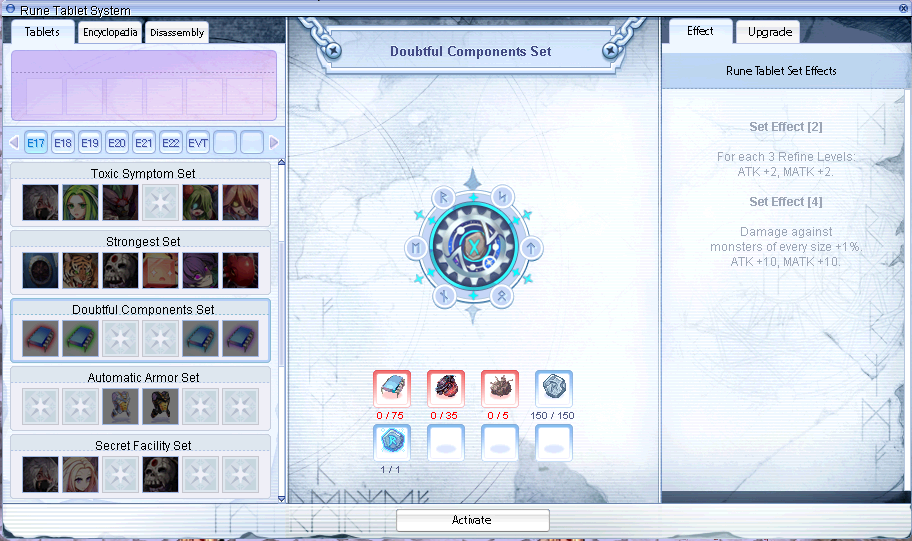This screenshot has width=912, height=541.
Task: Switch to the Encyclopedia tab
Action: pos(110,32)
